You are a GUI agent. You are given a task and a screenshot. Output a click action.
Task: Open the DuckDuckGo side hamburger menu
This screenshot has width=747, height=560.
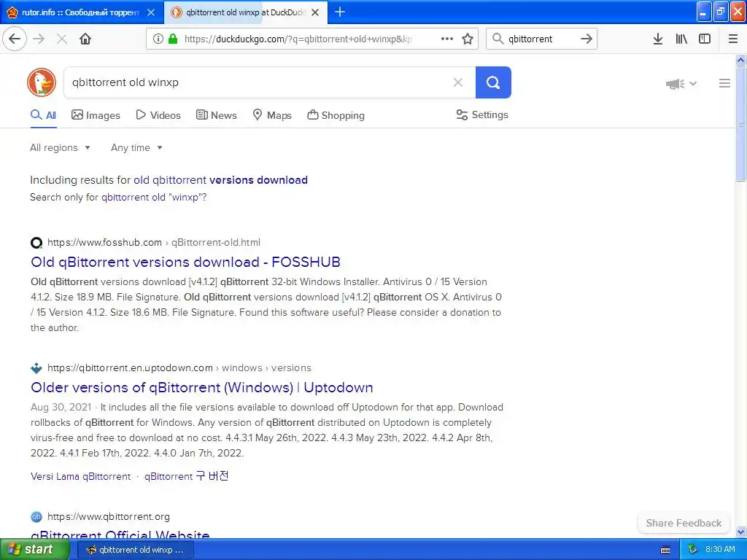click(x=724, y=83)
